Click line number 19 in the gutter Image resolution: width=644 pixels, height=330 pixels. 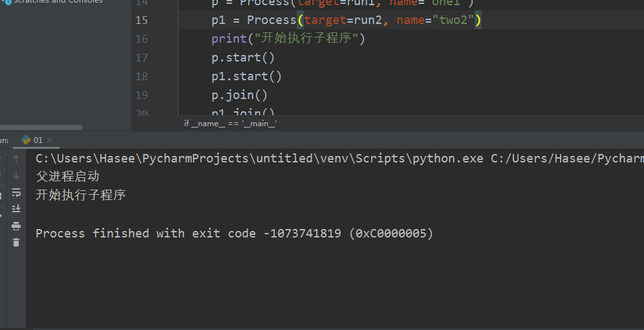pos(142,95)
